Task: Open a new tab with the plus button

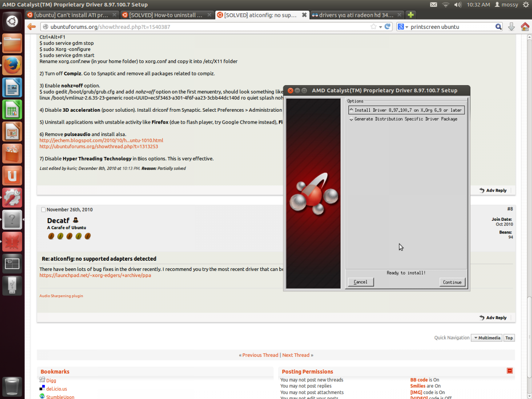Action: (x=411, y=15)
